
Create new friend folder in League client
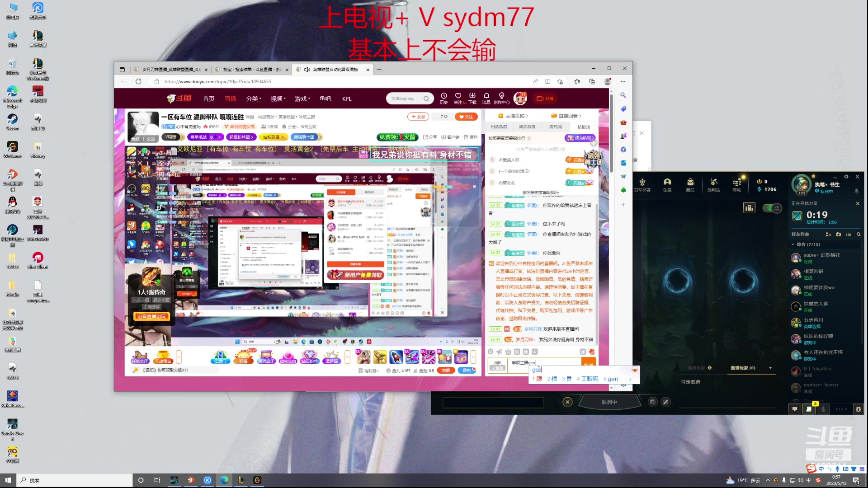click(x=839, y=235)
